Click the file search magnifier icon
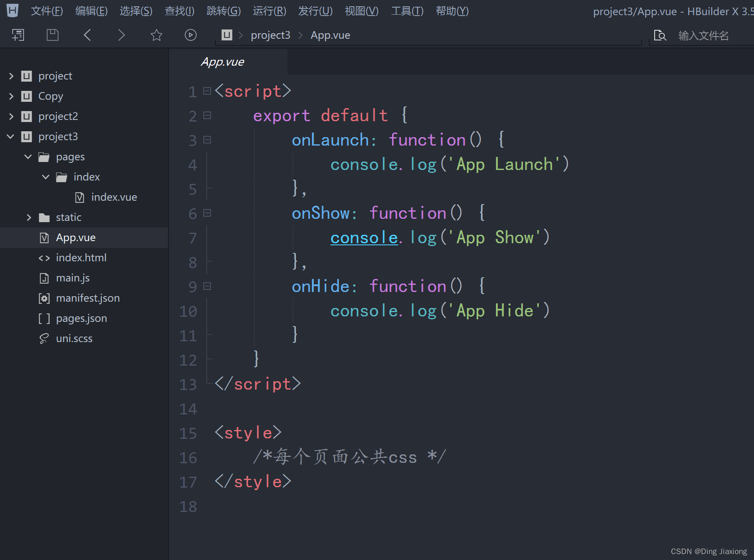754x560 pixels. [x=660, y=35]
